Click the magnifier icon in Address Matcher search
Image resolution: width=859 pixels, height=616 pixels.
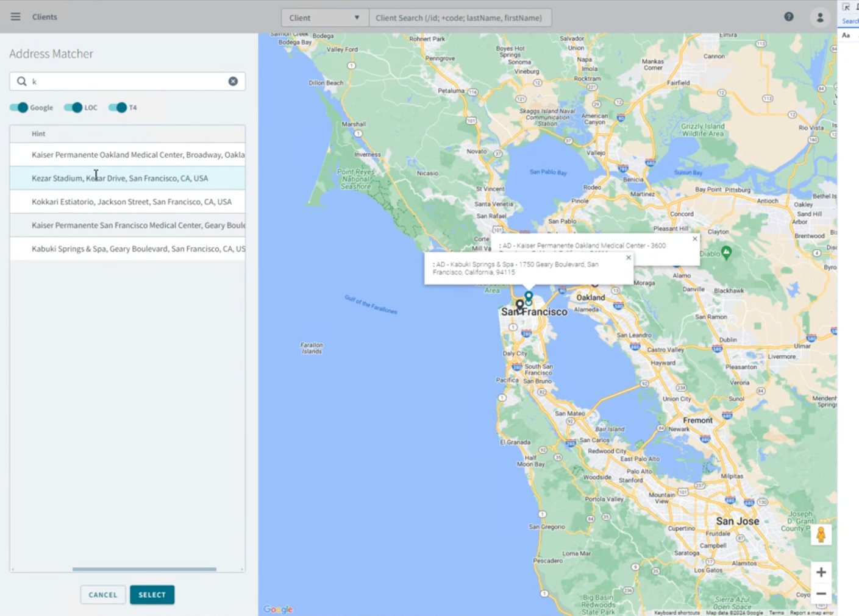[21, 81]
